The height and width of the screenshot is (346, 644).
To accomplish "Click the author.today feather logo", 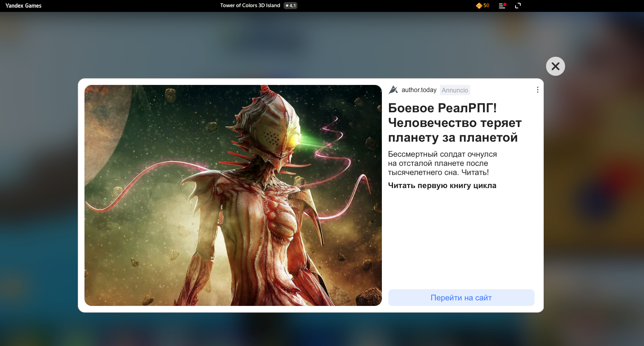I will click(393, 90).
